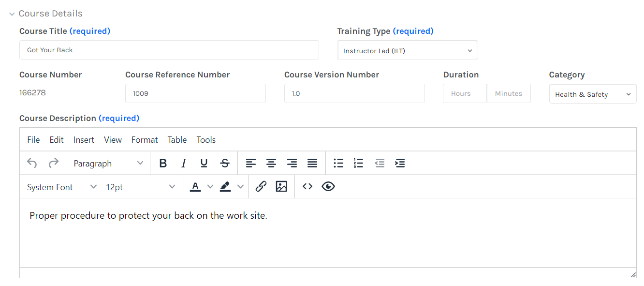Redo the last undone edit
The width and height of the screenshot is (644, 286).
[54, 163]
